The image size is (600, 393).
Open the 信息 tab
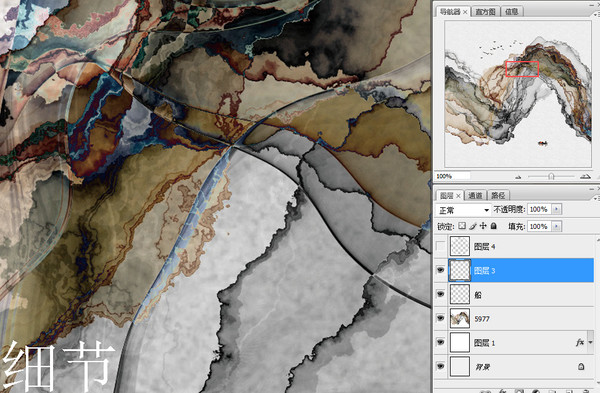click(x=511, y=12)
